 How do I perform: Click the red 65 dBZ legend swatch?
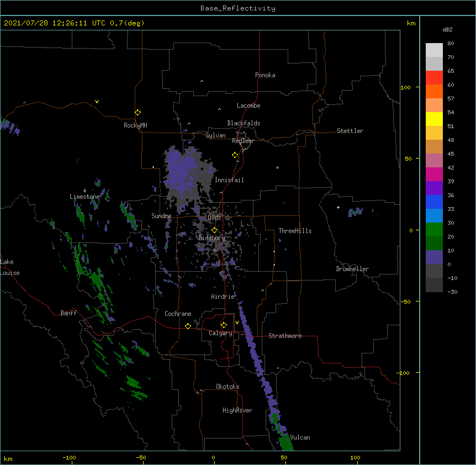pyautogui.click(x=434, y=77)
